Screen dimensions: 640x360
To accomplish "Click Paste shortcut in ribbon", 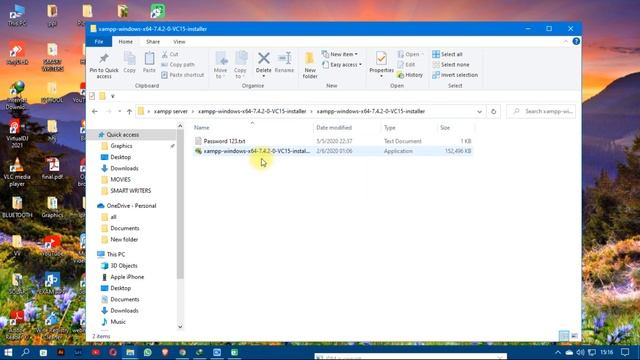I will (x=182, y=75).
